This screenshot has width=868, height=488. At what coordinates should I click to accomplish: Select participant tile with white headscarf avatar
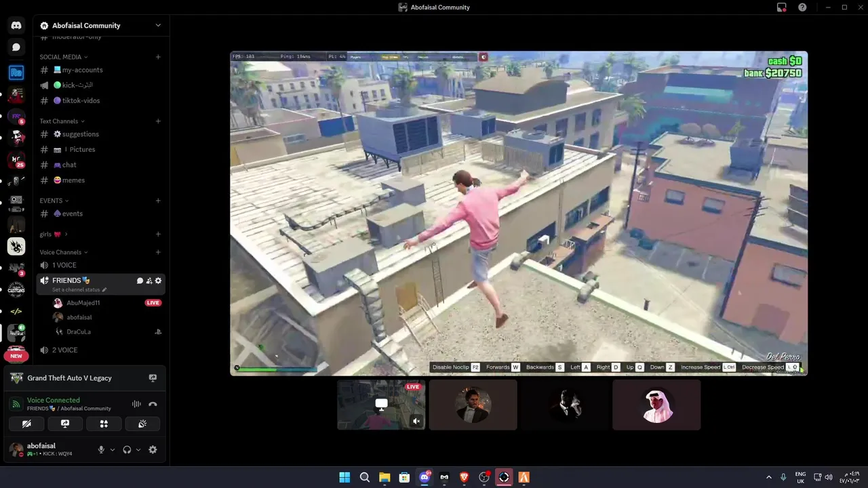coord(656,405)
